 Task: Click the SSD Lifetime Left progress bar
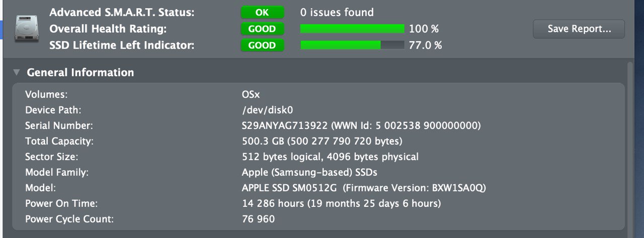pyautogui.click(x=352, y=45)
